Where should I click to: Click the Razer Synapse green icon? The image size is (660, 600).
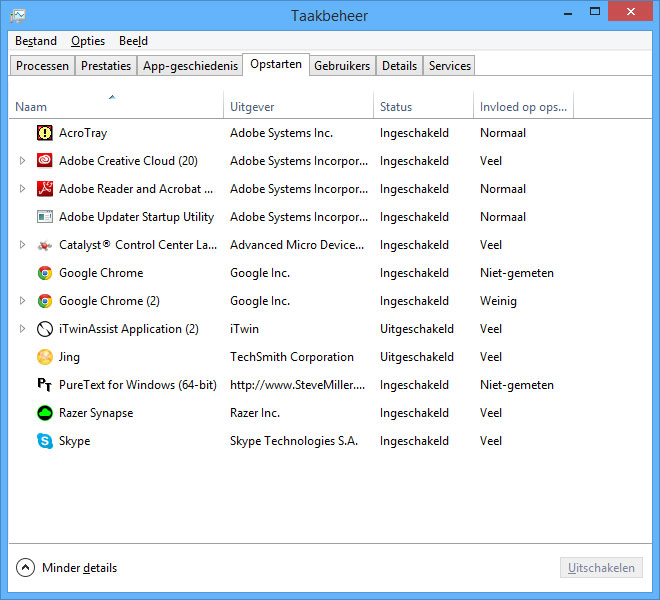[45, 413]
